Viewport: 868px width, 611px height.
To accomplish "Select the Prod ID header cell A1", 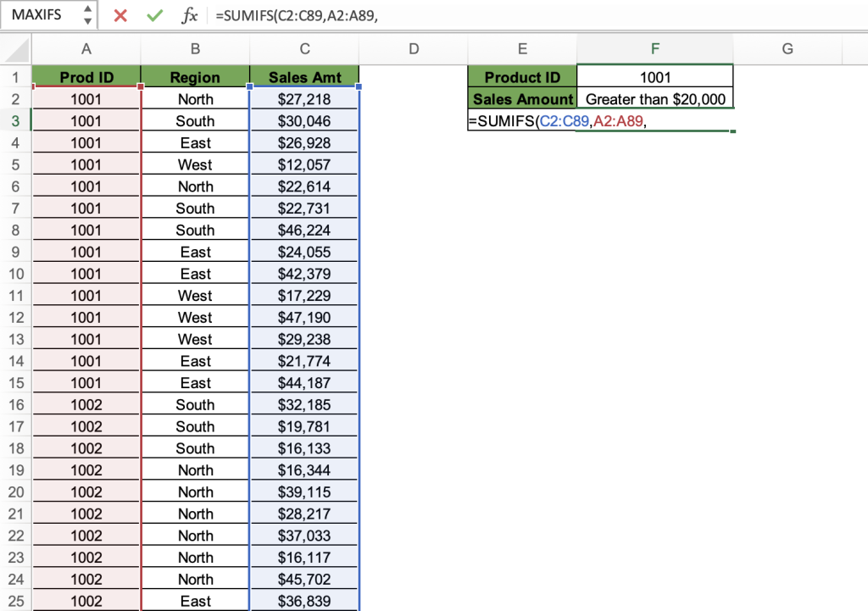I will point(86,75).
